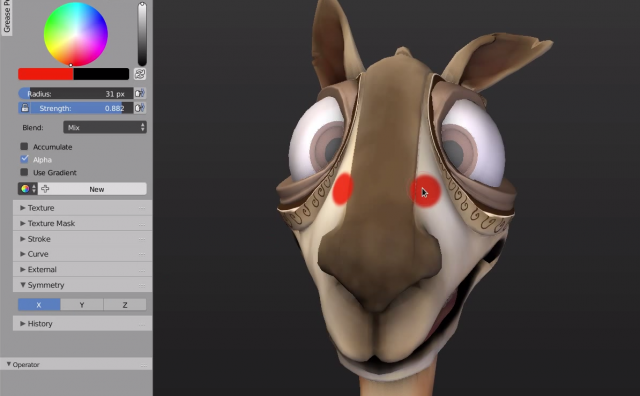Toggle pressure sensitivity for Strength
The height and width of the screenshot is (396, 640).
[140, 108]
